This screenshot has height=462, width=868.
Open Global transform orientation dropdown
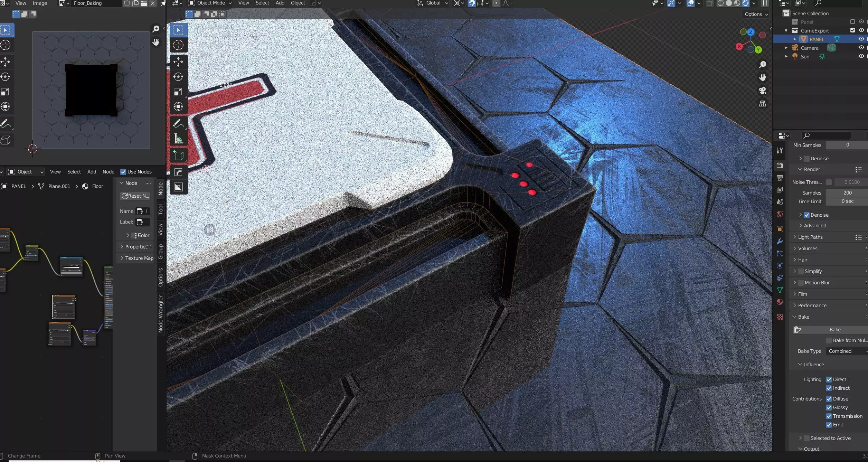(433, 3)
